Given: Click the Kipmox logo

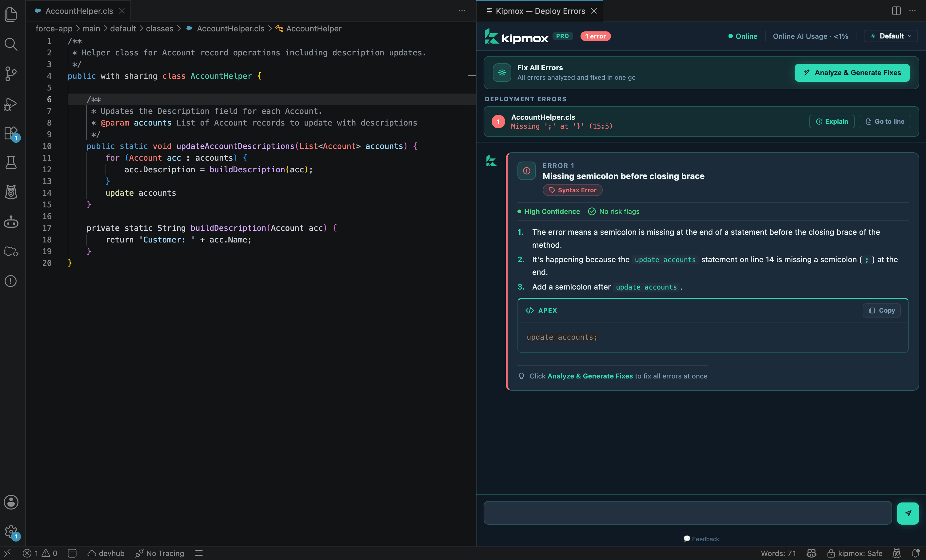Looking at the screenshot, I should coord(516,36).
